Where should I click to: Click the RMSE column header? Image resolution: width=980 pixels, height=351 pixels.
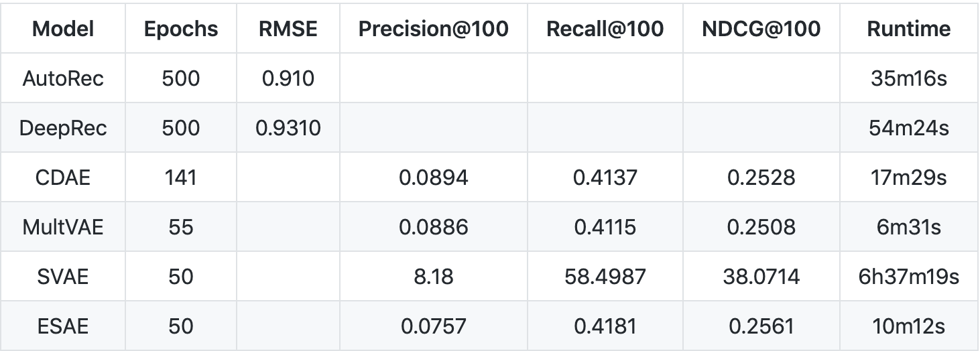click(x=288, y=29)
